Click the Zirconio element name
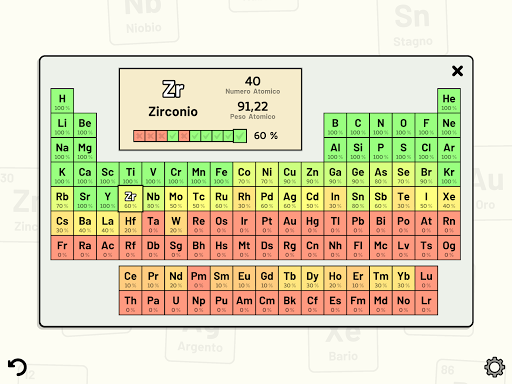This screenshot has height=384, width=512. 173,112
